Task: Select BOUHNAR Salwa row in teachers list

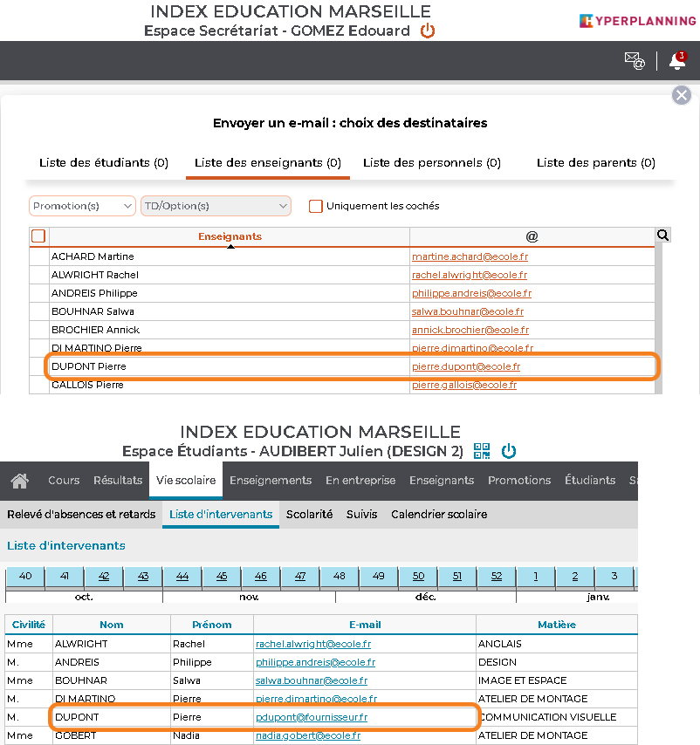Action: click(x=342, y=311)
